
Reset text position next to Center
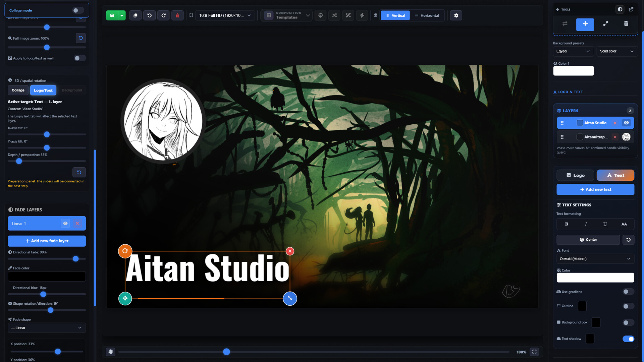629,240
